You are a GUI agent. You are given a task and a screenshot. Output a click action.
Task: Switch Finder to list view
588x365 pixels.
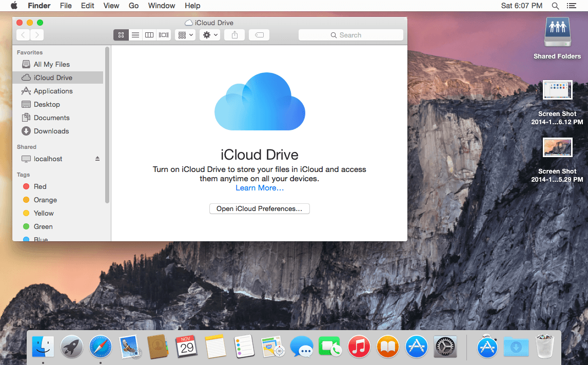point(135,35)
